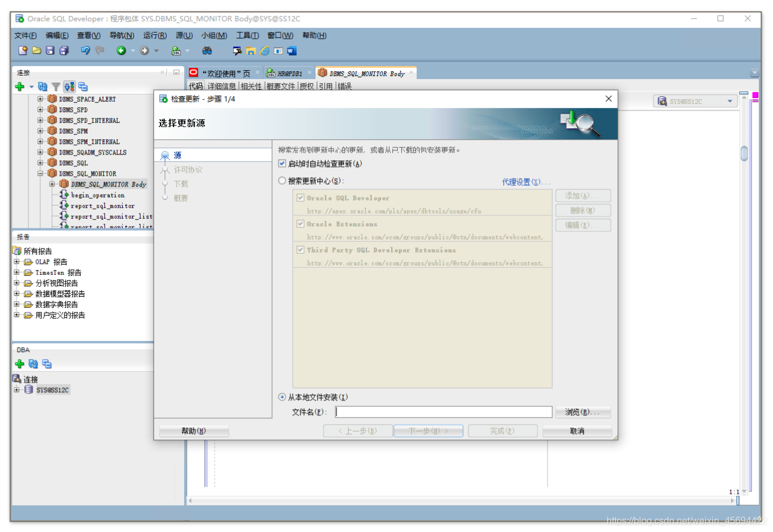Click the 下一步(N) next button
This screenshot has width=773, height=532.
coord(428,431)
